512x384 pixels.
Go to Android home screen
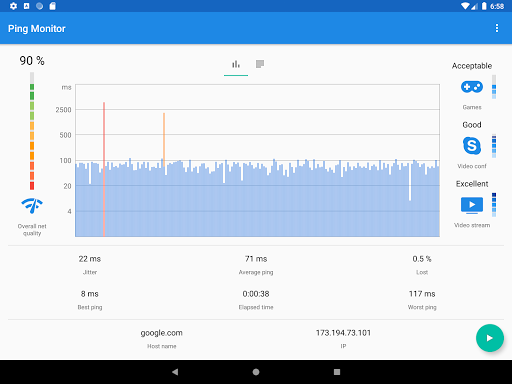tap(256, 372)
